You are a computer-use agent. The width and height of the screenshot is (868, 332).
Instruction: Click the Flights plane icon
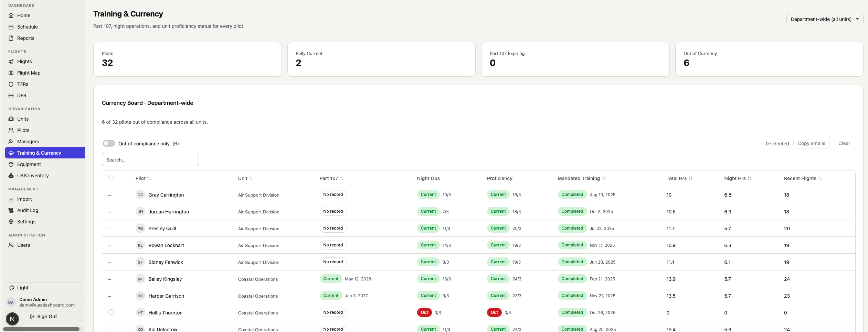(11, 62)
